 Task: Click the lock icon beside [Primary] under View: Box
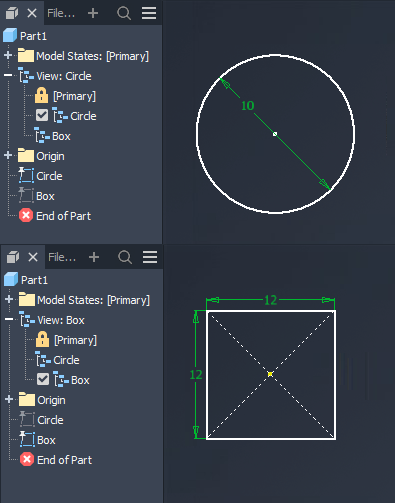point(42,339)
